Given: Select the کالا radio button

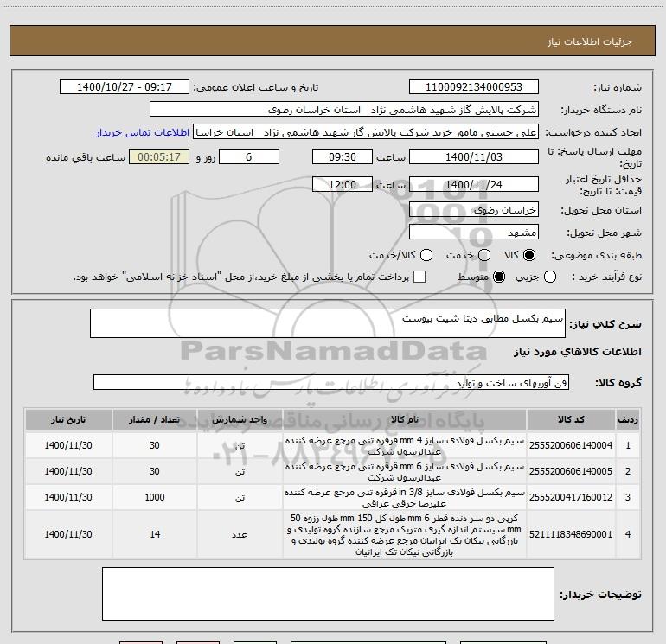Looking at the screenshot, I should 529,255.
